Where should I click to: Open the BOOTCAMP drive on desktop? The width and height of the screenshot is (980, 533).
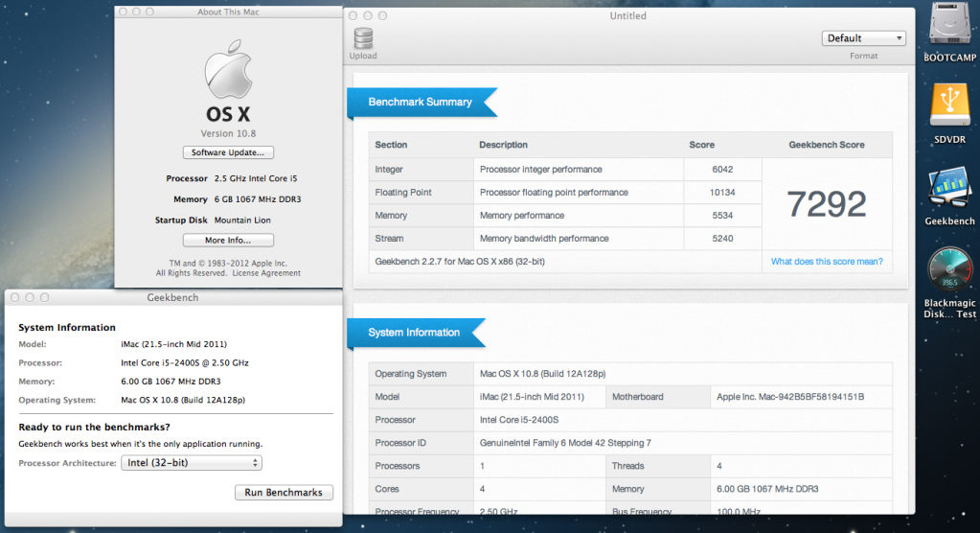[x=949, y=24]
